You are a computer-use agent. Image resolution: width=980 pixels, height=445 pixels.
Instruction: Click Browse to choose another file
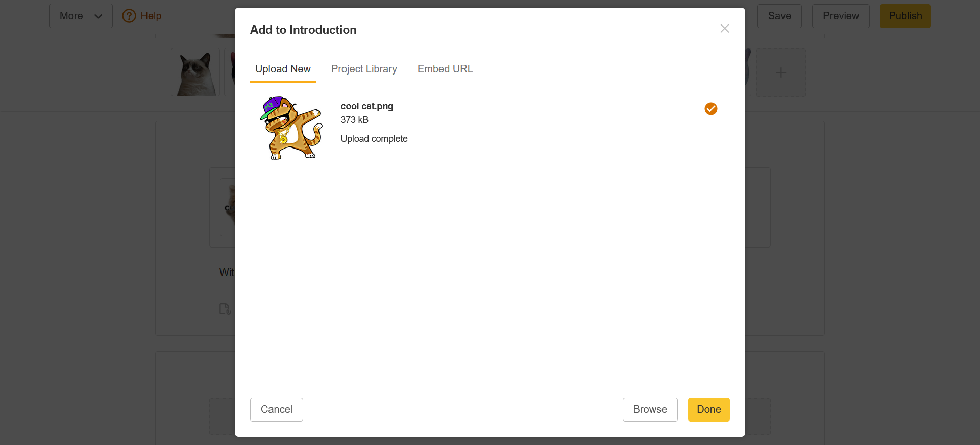click(x=650, y=409)
